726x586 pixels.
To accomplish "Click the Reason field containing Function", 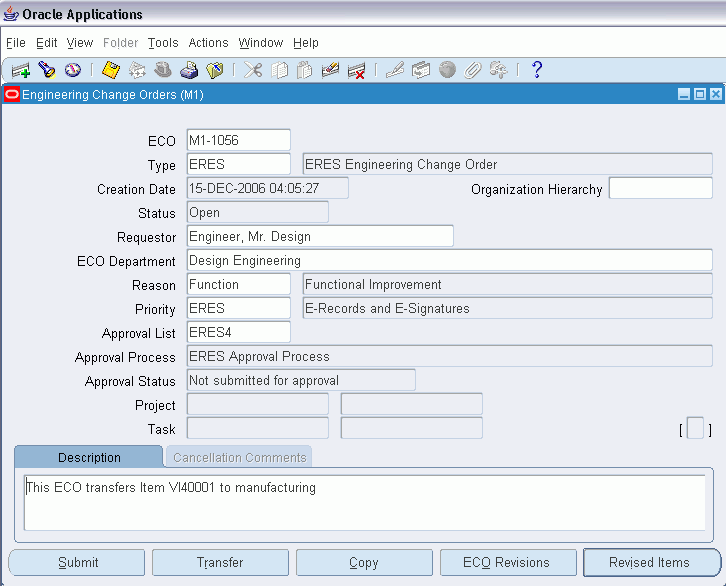I will 238,285.
